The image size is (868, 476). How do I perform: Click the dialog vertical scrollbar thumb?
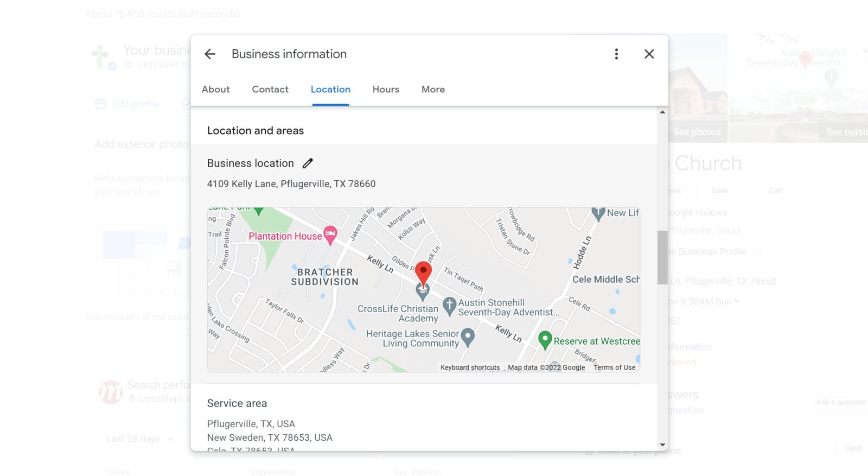[662, 257]
